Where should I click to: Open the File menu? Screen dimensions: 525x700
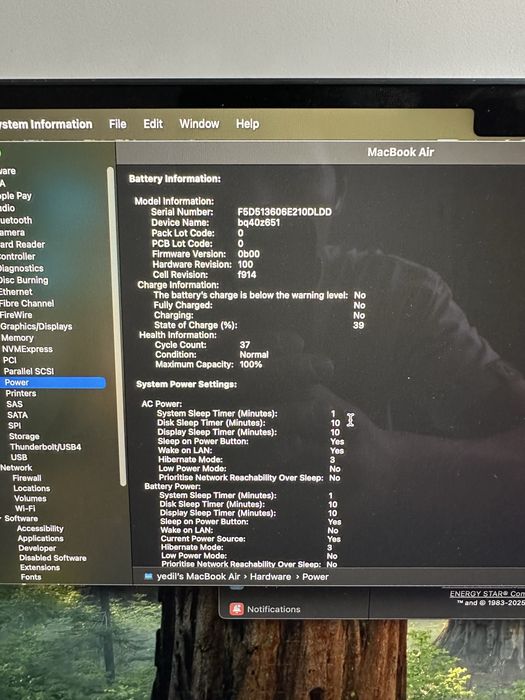point(118,124)
